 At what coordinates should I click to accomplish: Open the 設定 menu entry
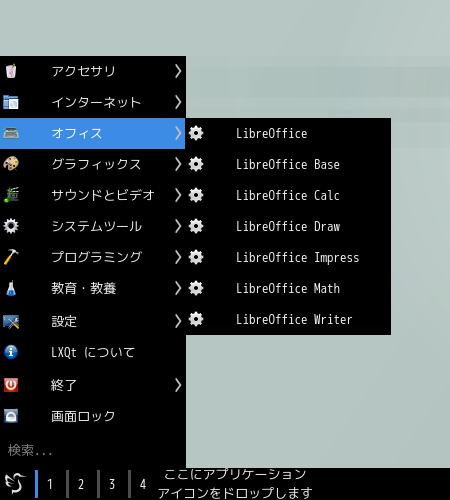pyautogui.click(x=93, y=321)
